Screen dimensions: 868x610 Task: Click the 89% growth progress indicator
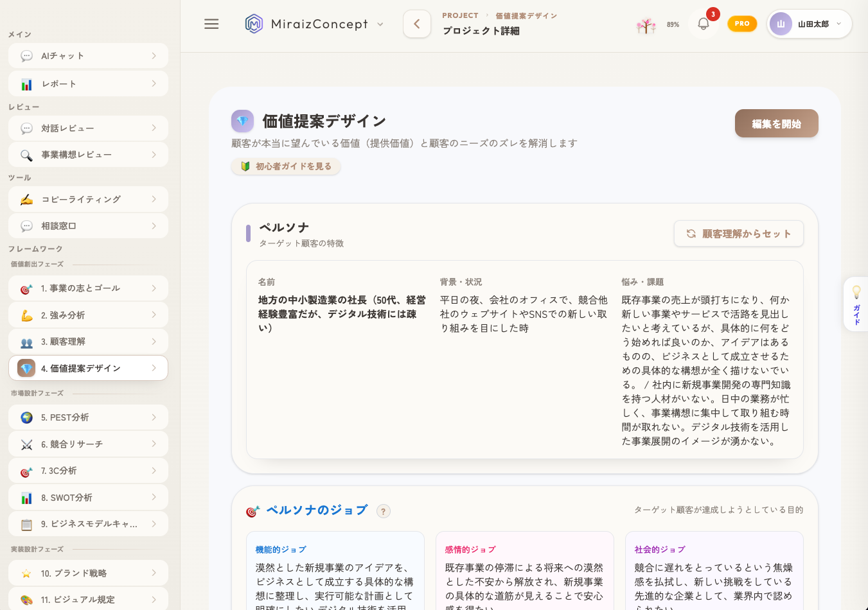pos(657,26)
